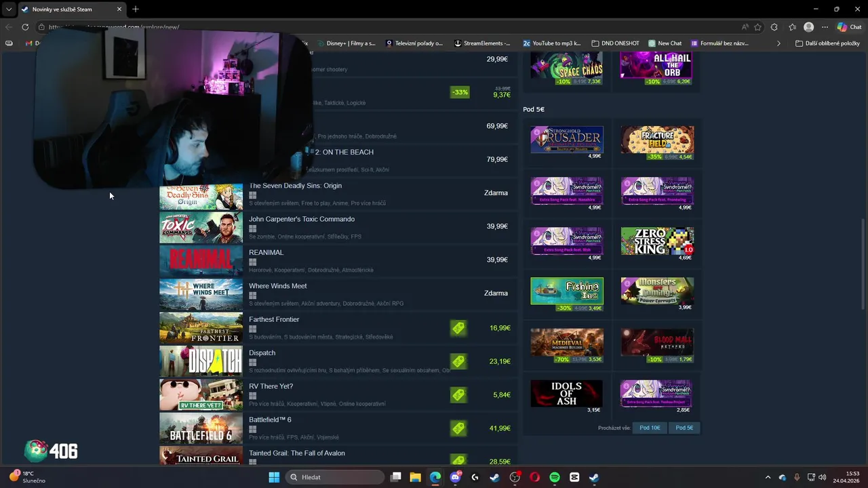Open the All Hail the Orb capsule
This screenshot has width=868, height=488.
tap(658, 65)
